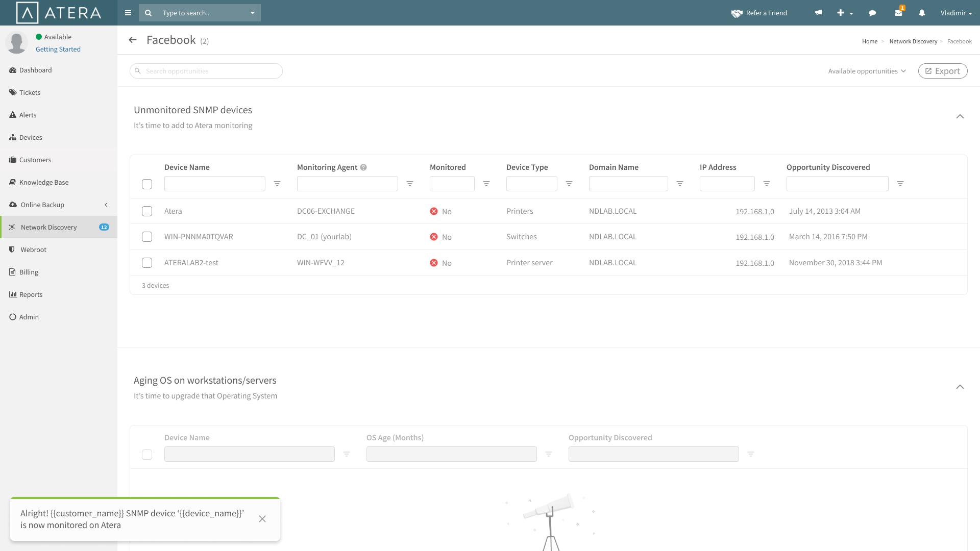The height and width of the screenshot is (551, 980).
Task: Open Knowledge Base in the sidebar
Action: point(59,182)
